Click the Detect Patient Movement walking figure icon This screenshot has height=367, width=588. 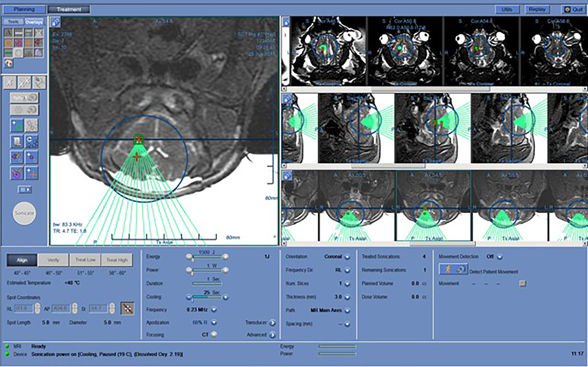453,269
